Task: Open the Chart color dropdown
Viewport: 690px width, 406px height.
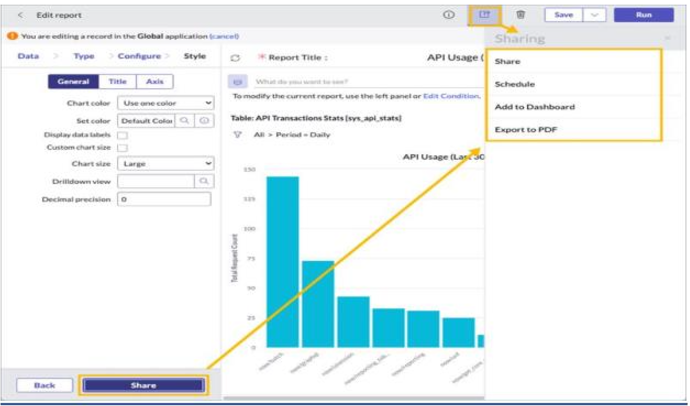Action: point(166,103)
